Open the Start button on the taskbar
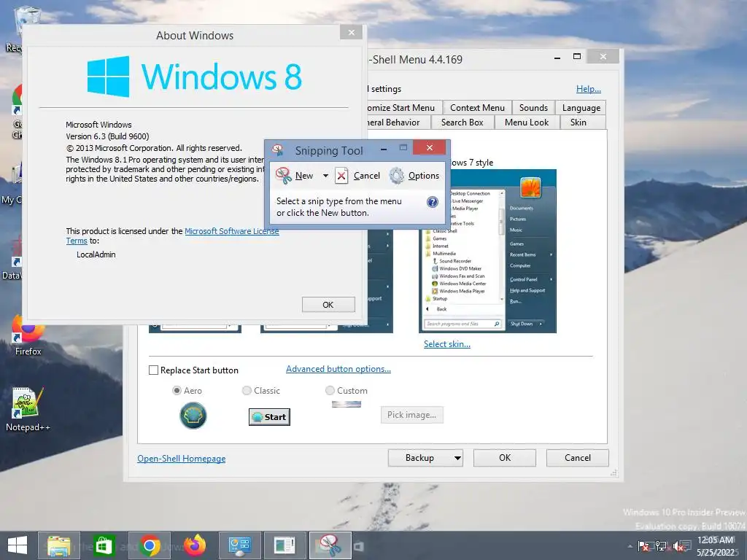Image resolution: width=747 pixels, height=560 pixels. coord(18,545)
